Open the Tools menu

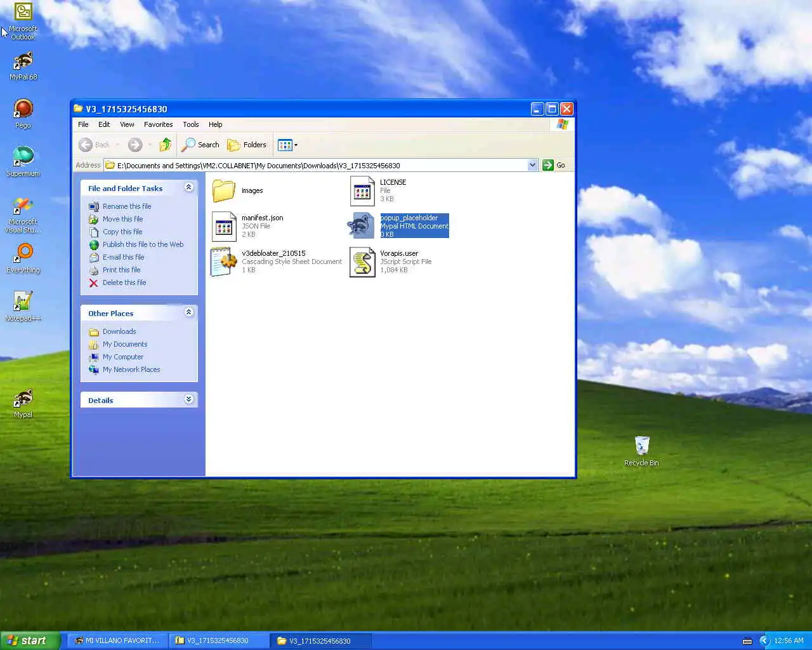191,124
